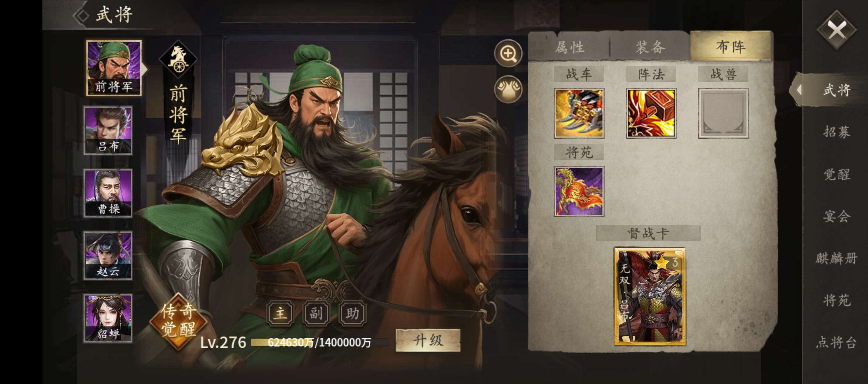The height and width of the screenshot is (384, 868).
Task: Switch to the 属性 tab
Action: point(569,47)
